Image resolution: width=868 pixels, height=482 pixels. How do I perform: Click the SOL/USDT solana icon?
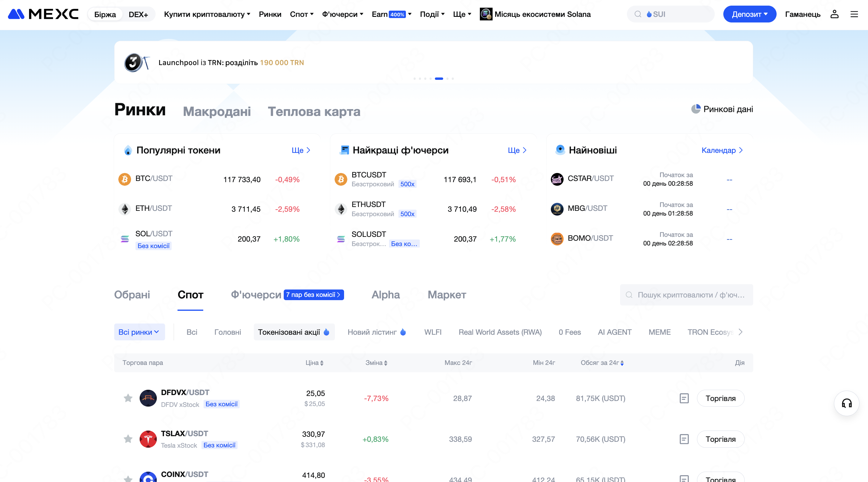(125, 239)
